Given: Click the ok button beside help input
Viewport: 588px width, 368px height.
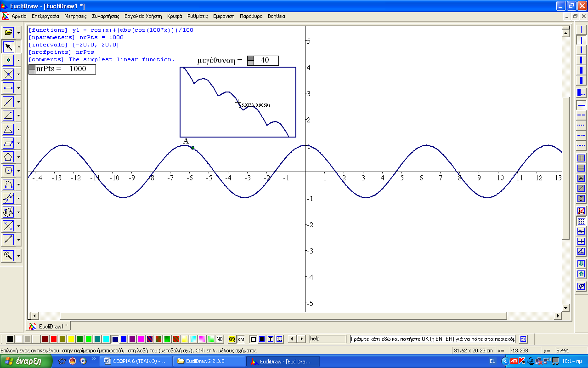Looking at the screenshot, I should point(523,339).
